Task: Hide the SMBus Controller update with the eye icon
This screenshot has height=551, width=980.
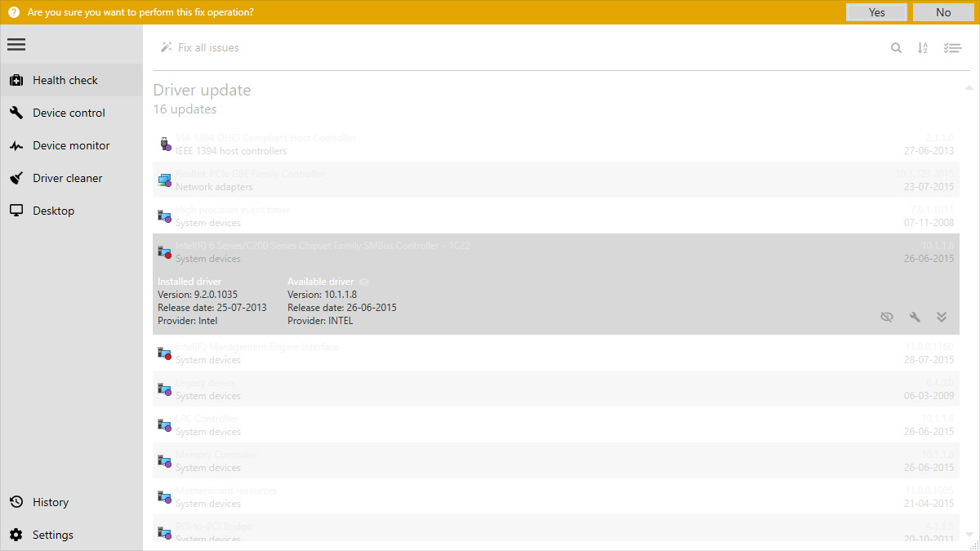Action: pyautogui.click(x=886, y=316)
